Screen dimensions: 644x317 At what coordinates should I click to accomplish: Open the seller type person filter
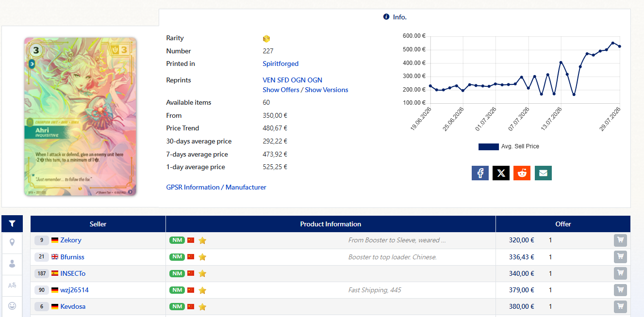(12, 264)
